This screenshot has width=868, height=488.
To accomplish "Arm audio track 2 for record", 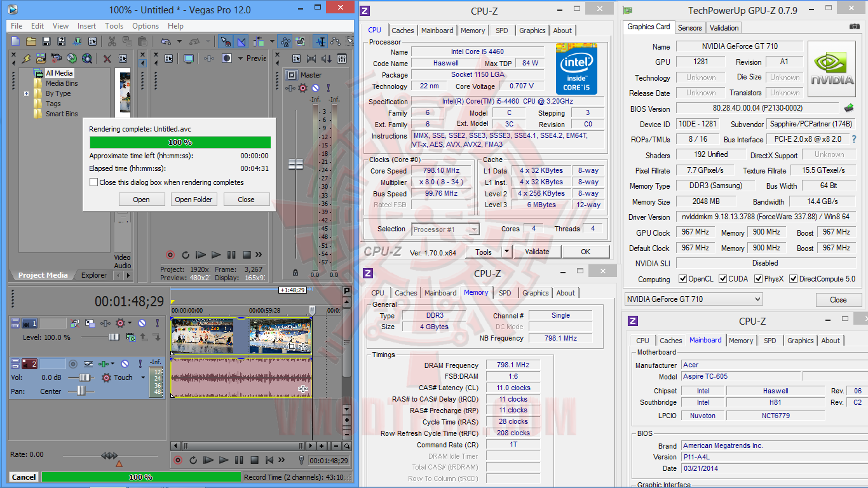I will click(74, 363).
